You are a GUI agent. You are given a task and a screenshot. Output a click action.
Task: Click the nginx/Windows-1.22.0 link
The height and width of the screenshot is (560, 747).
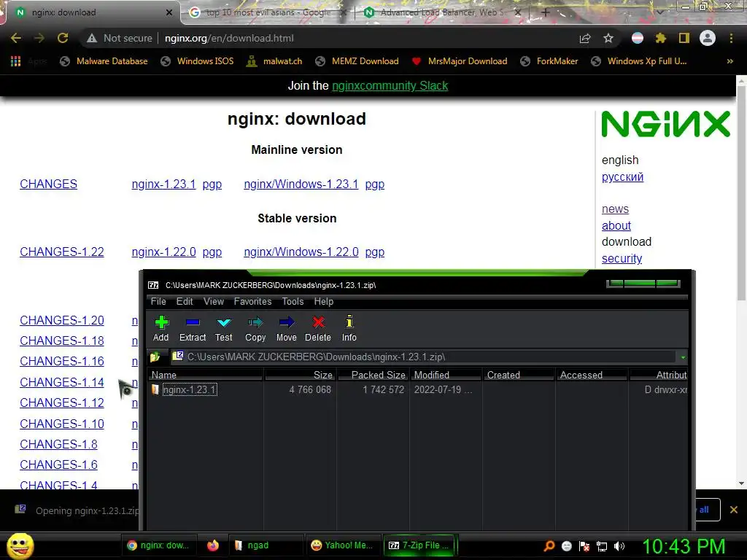[301, 252]
